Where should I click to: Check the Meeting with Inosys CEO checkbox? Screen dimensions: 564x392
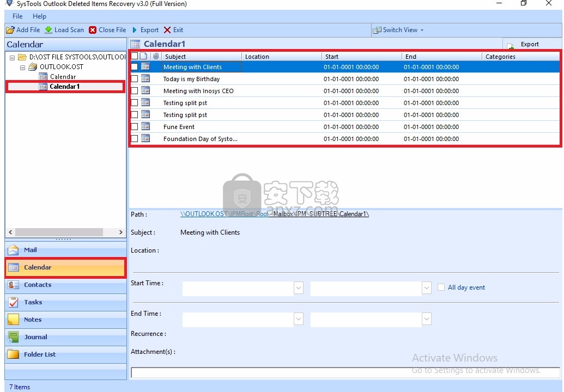tap(134, 90)
